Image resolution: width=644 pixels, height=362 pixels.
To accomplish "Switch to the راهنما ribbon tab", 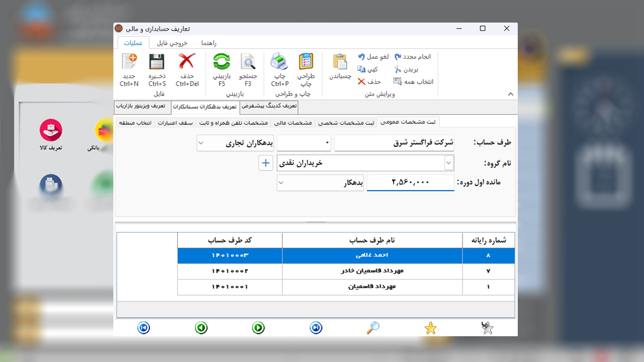I will click(208, 43).
